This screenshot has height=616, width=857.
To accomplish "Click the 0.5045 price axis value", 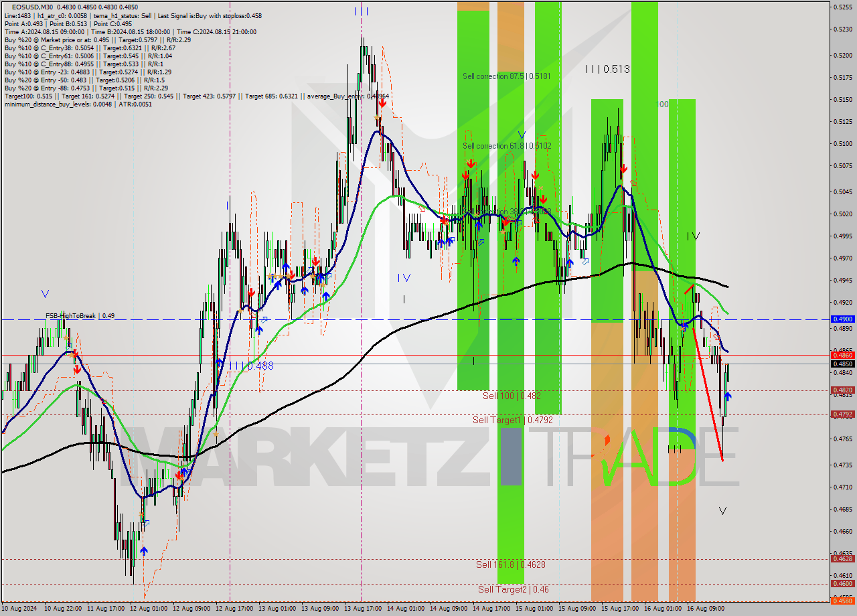I will pyautogui.click(x=843, y=191).
